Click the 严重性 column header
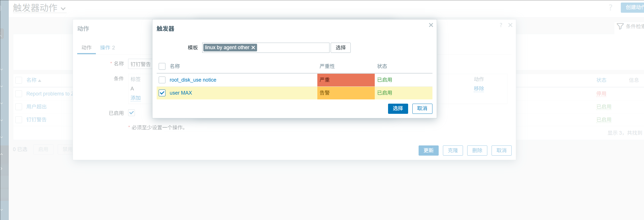This screenshot has height=220, width=644. [x=327, y=66]
